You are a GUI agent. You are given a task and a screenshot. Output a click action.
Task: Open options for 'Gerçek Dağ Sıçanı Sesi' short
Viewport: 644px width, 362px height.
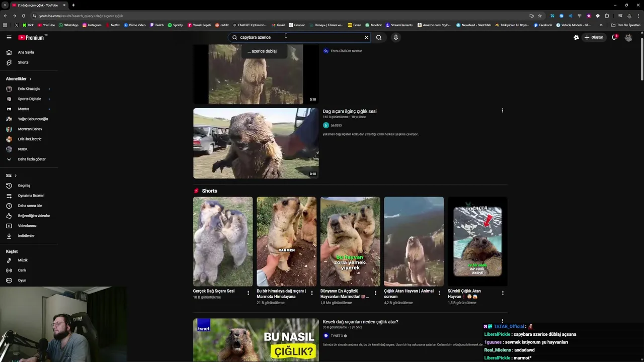pos(248,293)
